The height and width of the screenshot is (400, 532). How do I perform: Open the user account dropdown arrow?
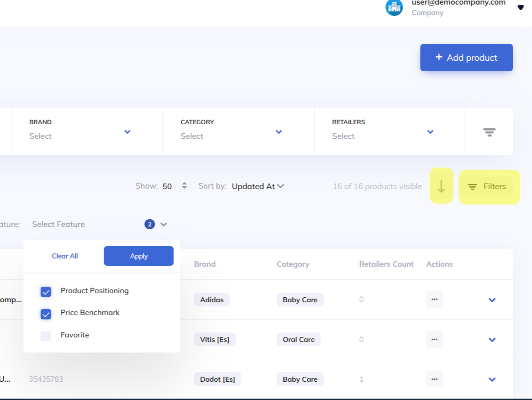(520, 7)
